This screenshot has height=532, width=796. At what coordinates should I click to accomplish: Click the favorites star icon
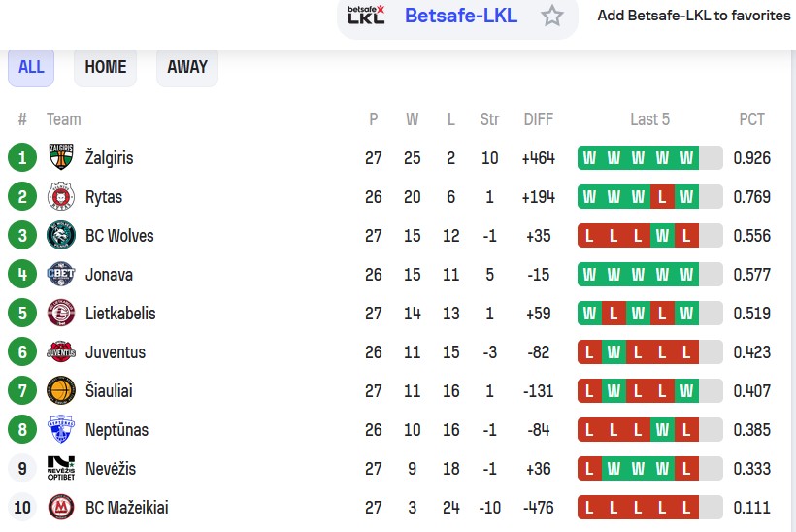click(552, 16)
